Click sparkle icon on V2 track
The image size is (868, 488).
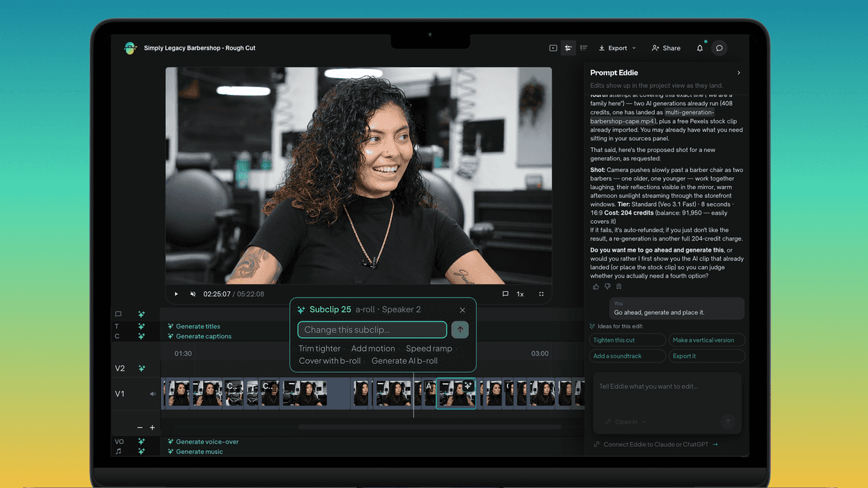pyautogui.click(x=142, y=368)
